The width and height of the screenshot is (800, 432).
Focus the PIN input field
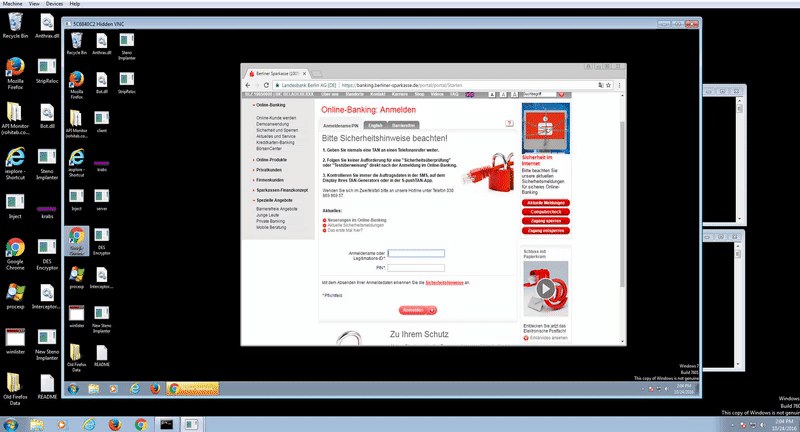pos(416,268)
